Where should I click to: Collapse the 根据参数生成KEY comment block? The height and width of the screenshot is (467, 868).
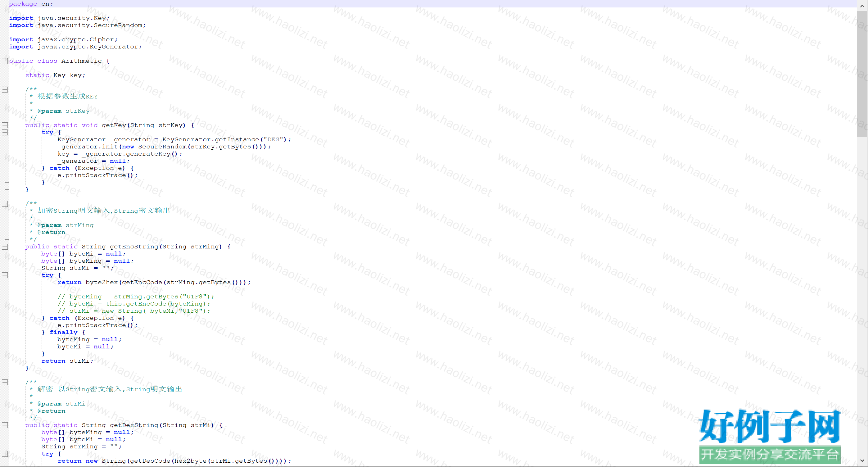tap(5, 90)
